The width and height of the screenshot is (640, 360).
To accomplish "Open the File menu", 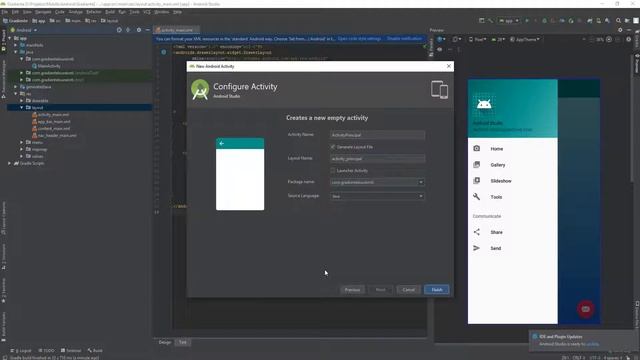I will [4, 12].
